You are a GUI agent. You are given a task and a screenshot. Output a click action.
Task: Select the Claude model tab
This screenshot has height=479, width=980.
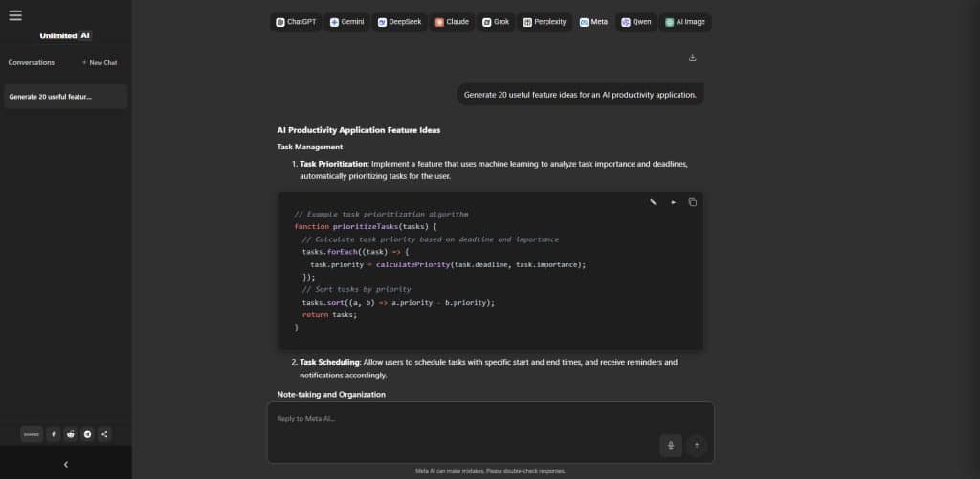452,22
